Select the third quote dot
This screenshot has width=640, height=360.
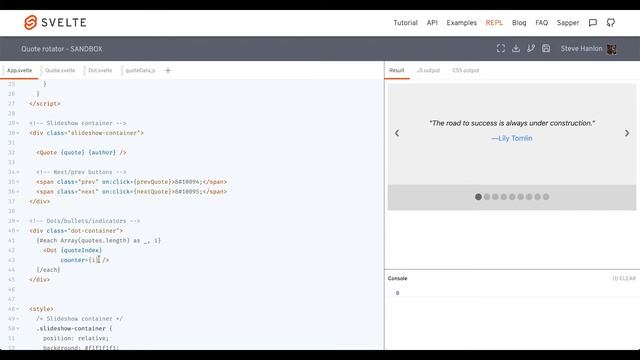click(x=495, y=197)
